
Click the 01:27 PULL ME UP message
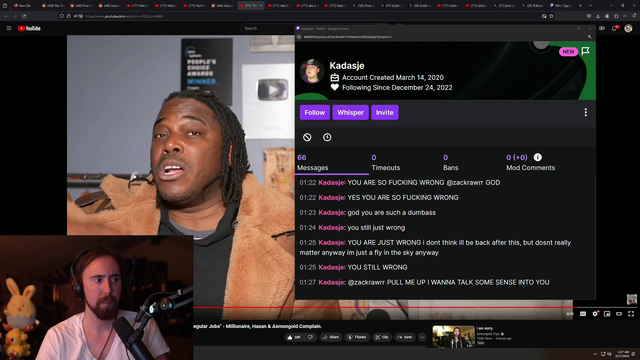[424, 282]
